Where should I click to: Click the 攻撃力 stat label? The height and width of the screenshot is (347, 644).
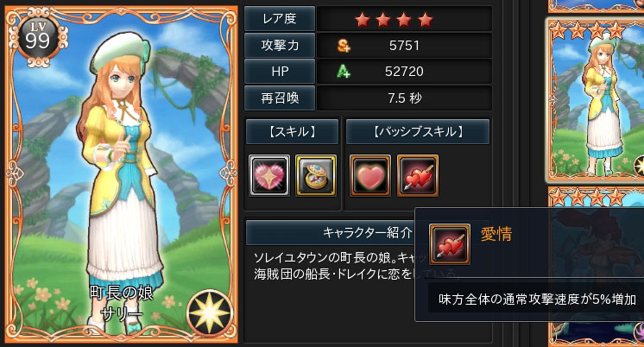pyautogui.click(x=280, y=45)
